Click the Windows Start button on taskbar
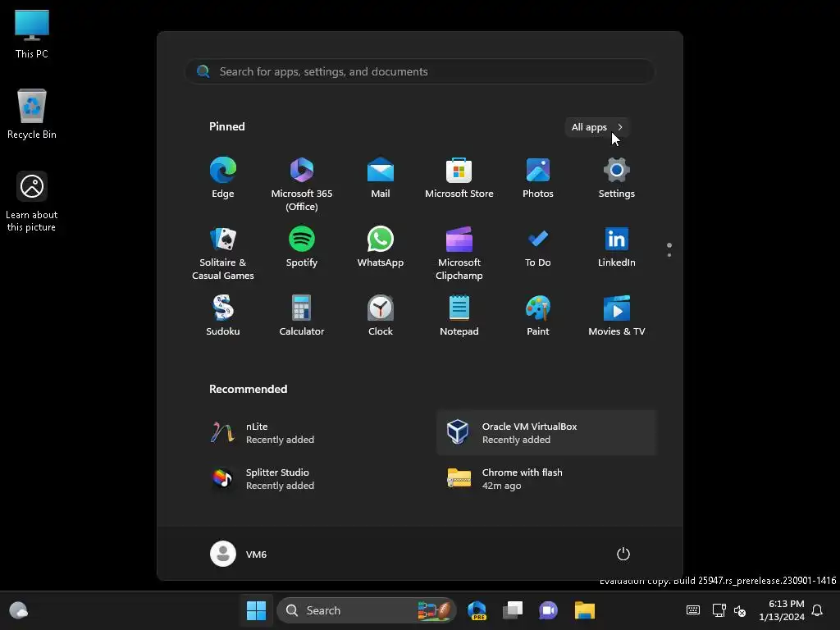The height and width of the screenshot is (630, 840). pyautogui.click(x=256, y=610)
